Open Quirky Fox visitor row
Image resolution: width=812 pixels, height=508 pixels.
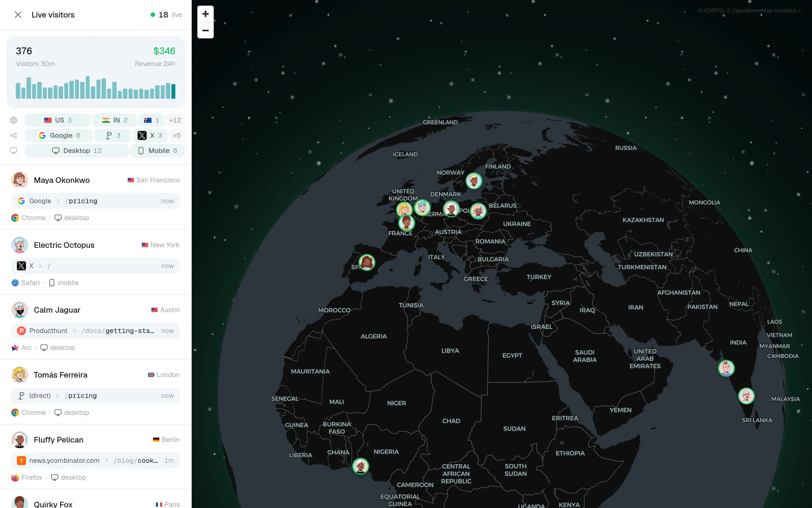pos(96,499)
